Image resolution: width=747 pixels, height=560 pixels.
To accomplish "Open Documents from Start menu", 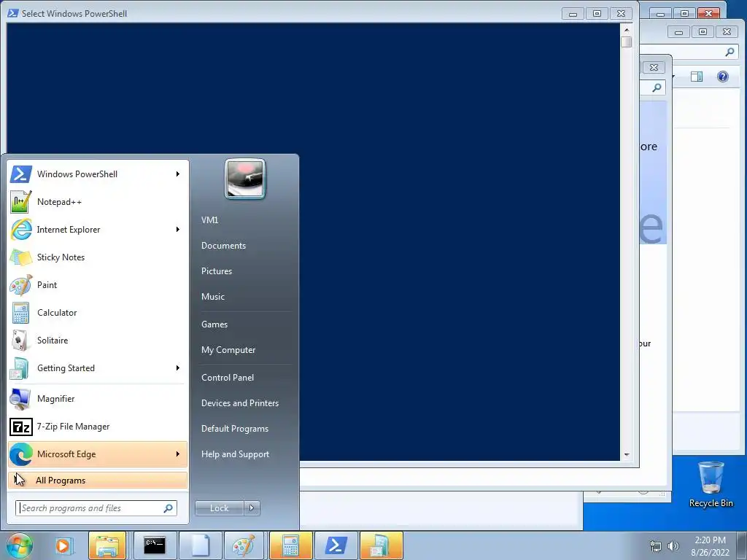I will 223,246.
